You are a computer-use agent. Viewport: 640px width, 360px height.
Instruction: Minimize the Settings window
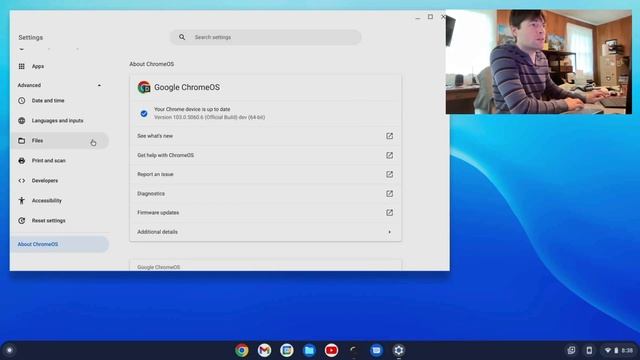pyautogui.click(x=418, y=17)
